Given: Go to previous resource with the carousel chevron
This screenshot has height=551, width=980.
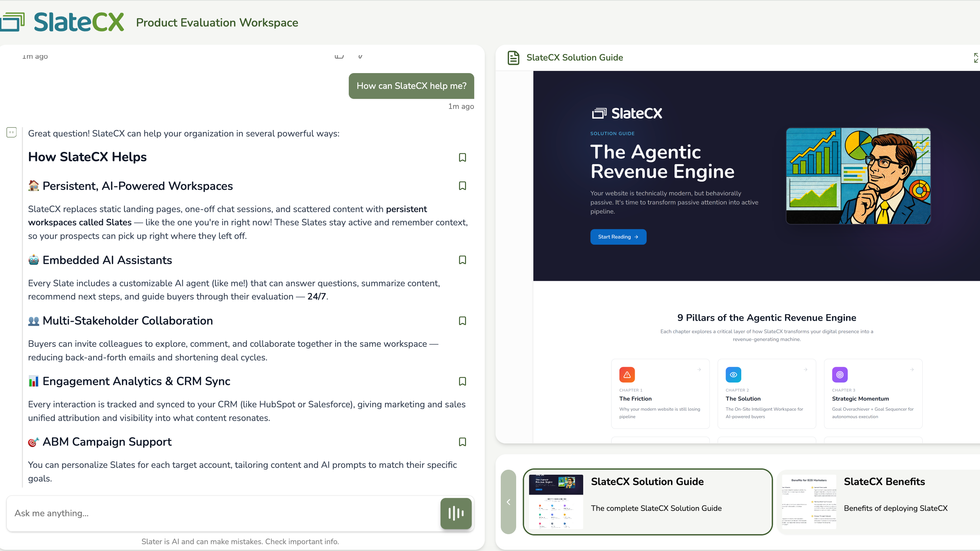Looking at the screenshot, I should tap(508, 502).
